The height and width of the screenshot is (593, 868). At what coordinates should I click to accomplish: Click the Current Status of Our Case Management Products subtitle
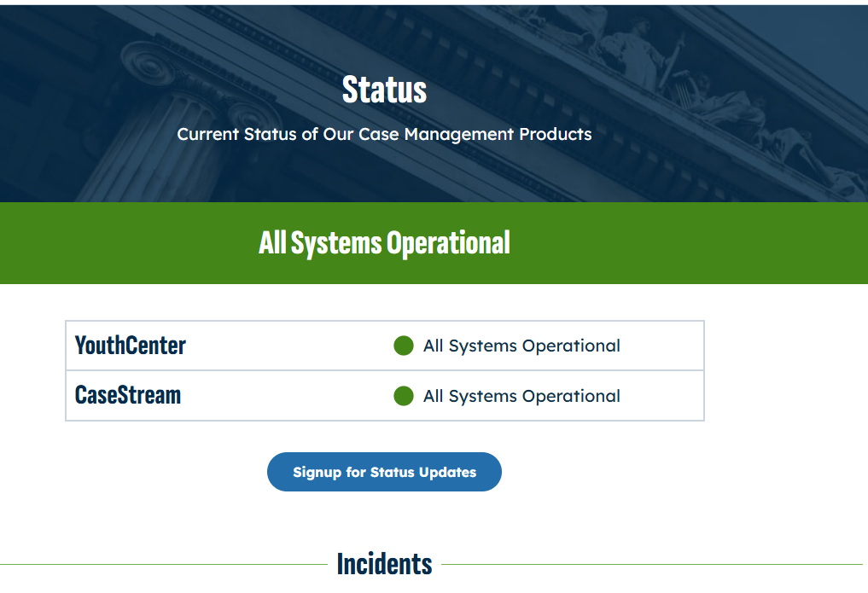[384, 135]
